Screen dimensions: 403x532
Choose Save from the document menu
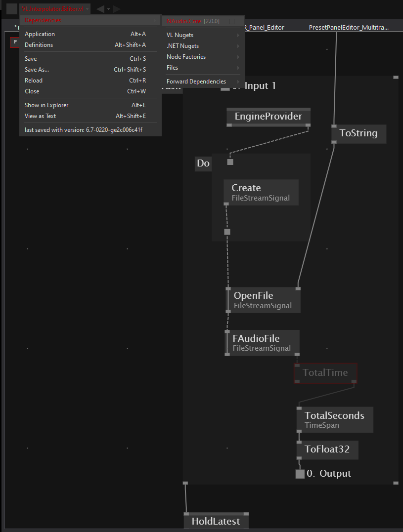pos(90,59)
